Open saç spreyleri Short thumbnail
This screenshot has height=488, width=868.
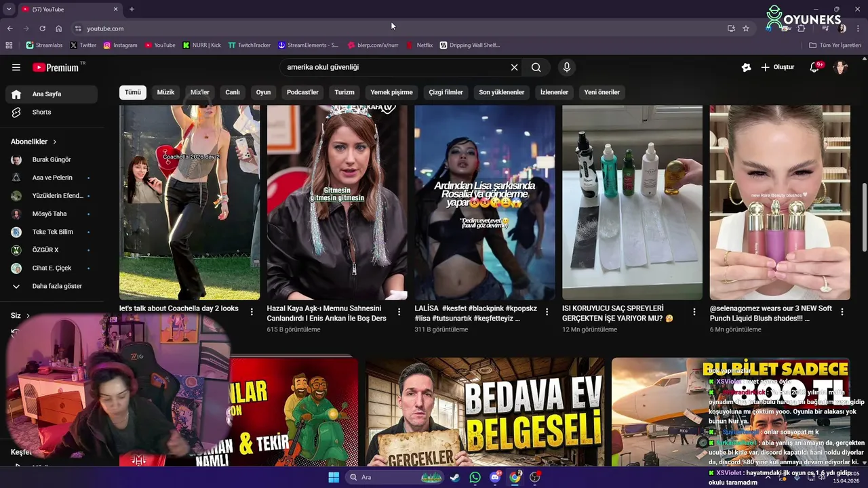click(632, 202)
